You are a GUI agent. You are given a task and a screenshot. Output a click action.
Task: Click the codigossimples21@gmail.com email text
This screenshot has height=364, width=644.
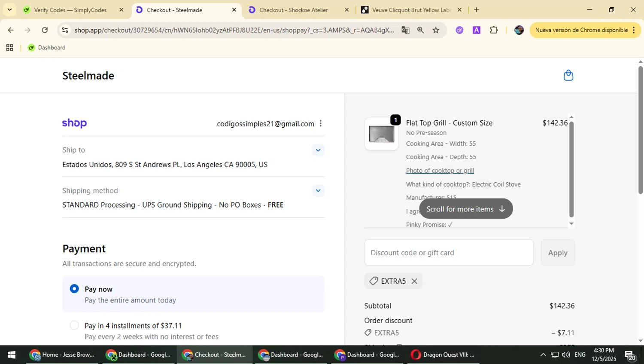point(265,124)
